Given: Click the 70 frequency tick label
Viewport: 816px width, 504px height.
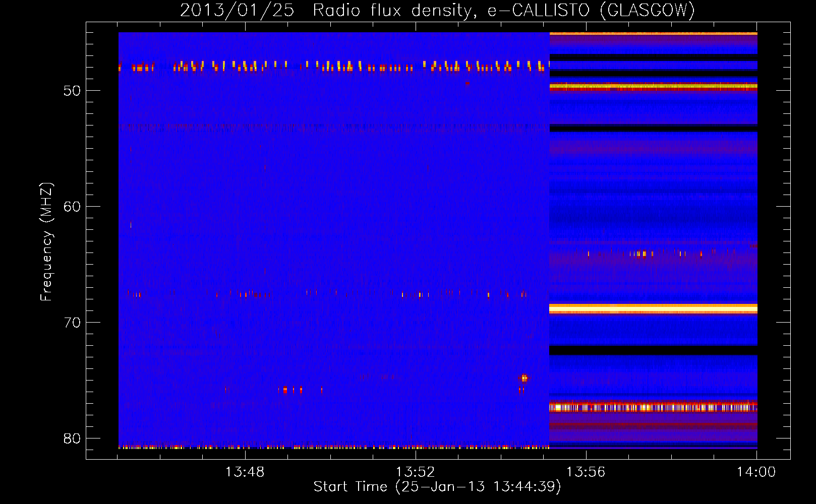Looking at the screenshot, I should 72,323.
